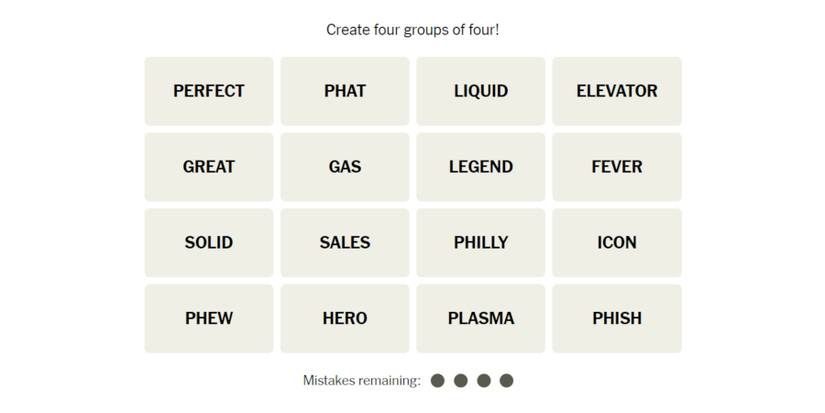
Task: Choose the PHISH tile
Action: 616,319
